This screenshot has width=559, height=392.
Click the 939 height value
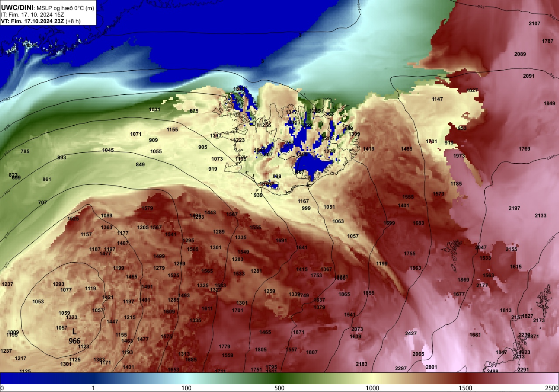pos(258,195)
